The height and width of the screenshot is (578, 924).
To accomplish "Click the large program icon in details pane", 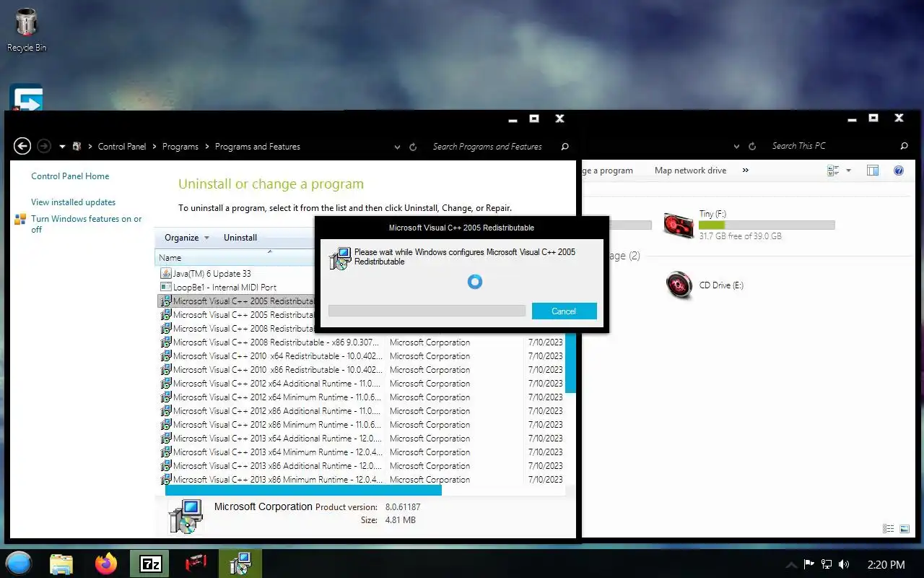I will pos(186,516).
